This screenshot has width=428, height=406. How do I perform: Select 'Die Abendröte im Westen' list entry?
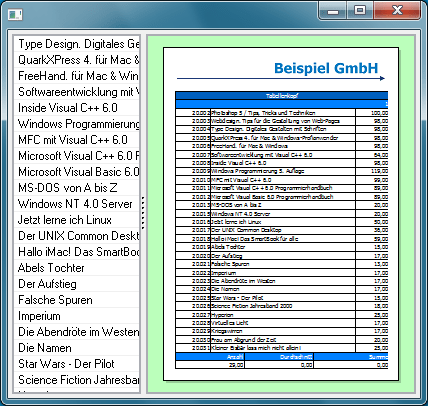pos(77,332)
